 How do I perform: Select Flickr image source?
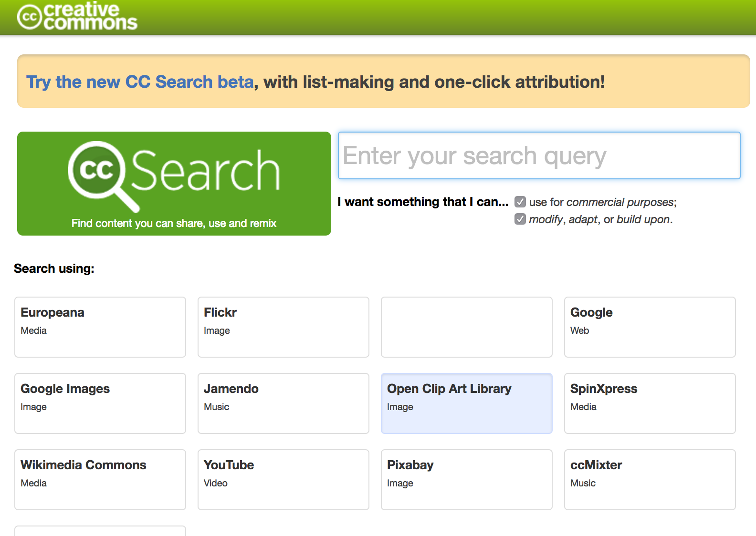coord(283,327)
